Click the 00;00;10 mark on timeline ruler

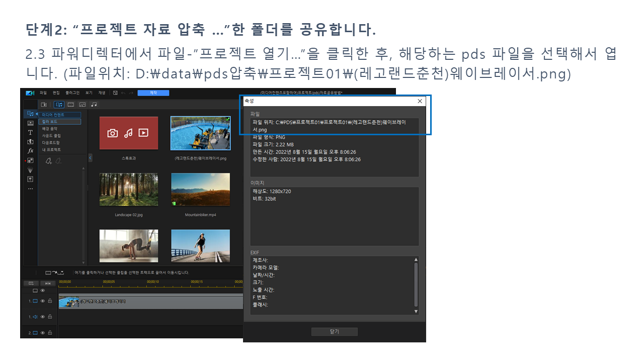pos(152,282)
